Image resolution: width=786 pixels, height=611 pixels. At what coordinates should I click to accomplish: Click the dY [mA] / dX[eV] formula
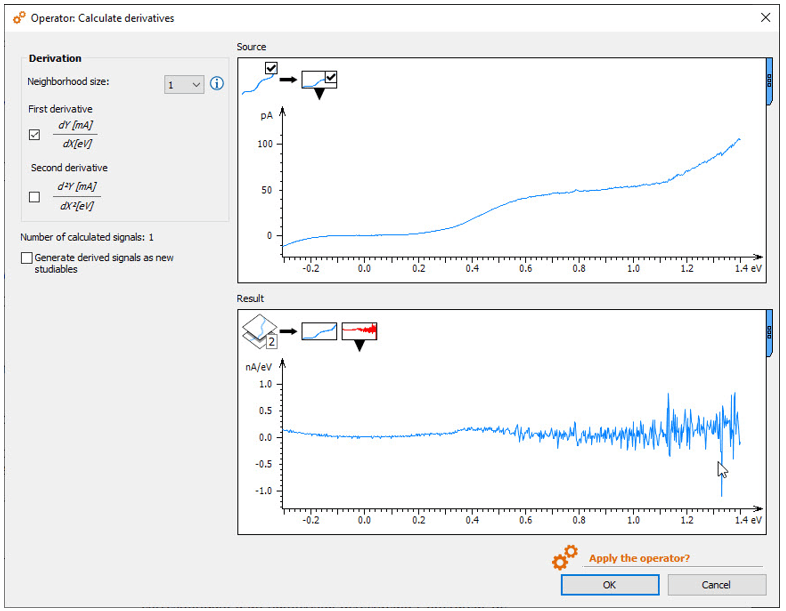[x=76, y=134]
